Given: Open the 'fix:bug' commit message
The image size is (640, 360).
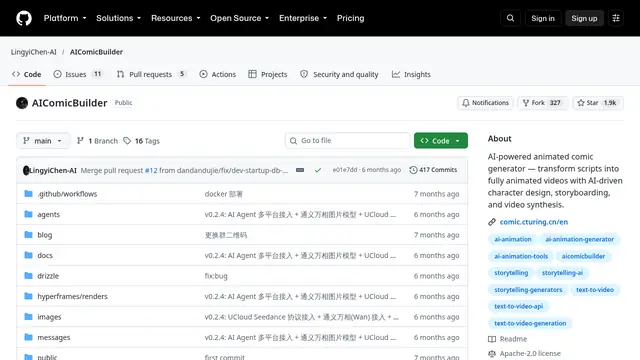Looking at the screenshot, I should tap(216, 276).
